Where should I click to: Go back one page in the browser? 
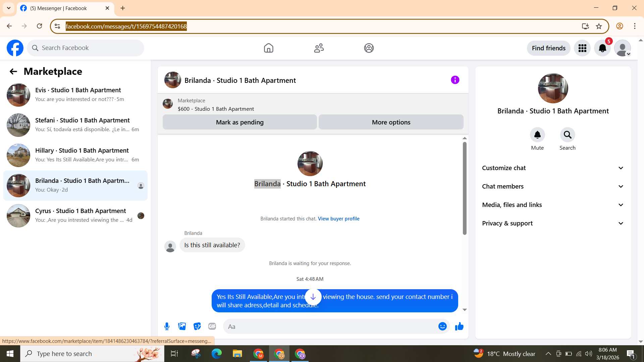(9, 26)
